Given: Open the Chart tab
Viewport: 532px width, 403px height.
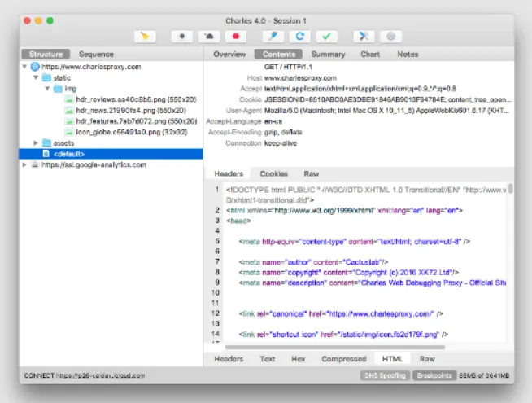Looking at the screenshot, I should (x=370, y=54).
